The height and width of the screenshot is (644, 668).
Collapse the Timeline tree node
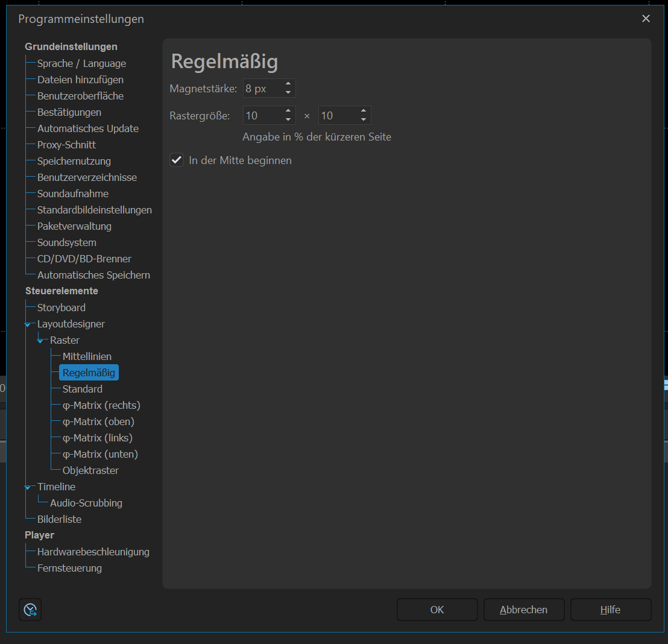27,487
